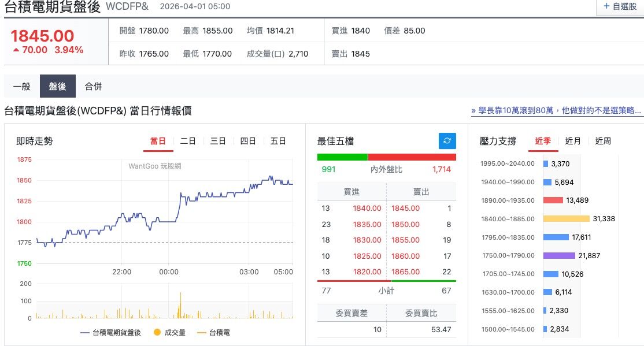Click the 開盤 1780.00 value

point(154,31)
